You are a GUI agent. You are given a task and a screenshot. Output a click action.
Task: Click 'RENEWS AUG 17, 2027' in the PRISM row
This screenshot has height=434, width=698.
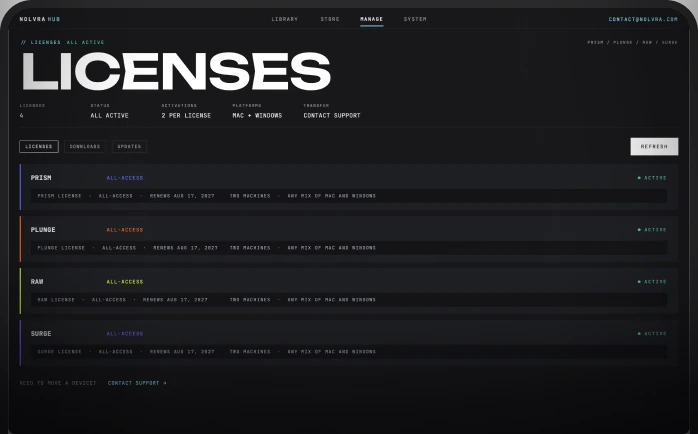[182, 196]
